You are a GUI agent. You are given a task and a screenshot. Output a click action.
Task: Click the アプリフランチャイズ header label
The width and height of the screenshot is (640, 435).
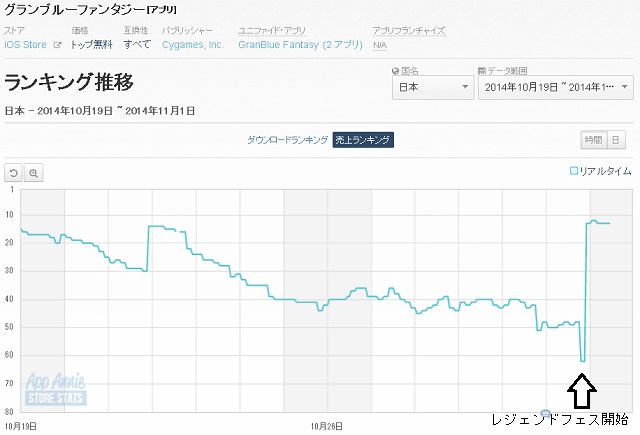click(x=408, y=32)
